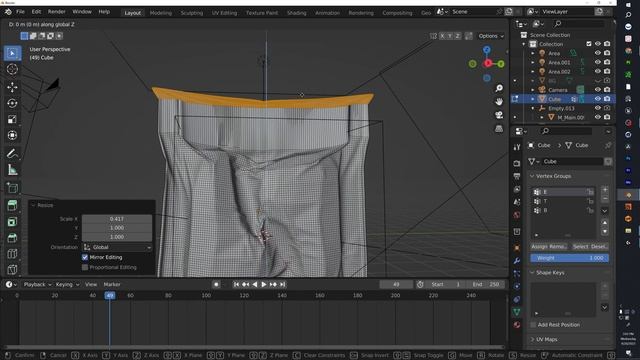Select the Bevel tool
The image size is (640, 360).
12,238
